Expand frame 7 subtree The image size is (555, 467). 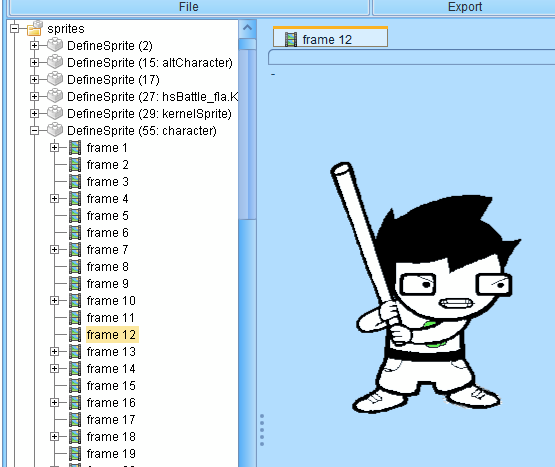[55, 249]
